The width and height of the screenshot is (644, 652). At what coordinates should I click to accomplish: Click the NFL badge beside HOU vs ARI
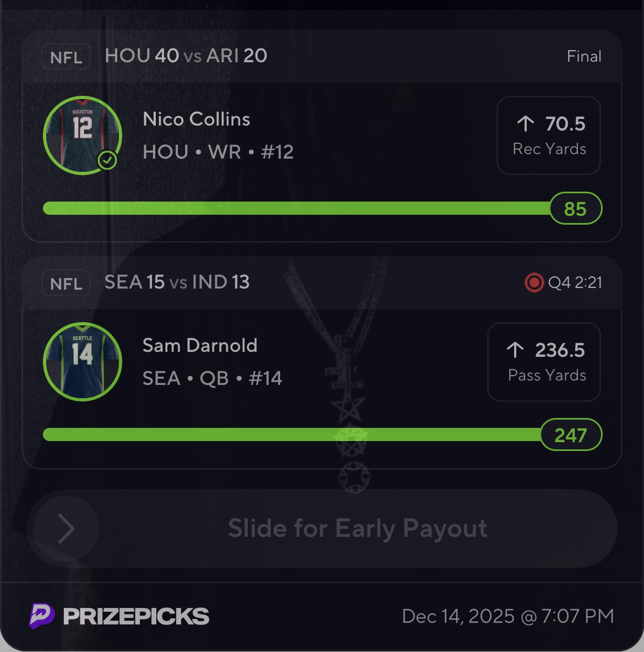tap(66, 57)
